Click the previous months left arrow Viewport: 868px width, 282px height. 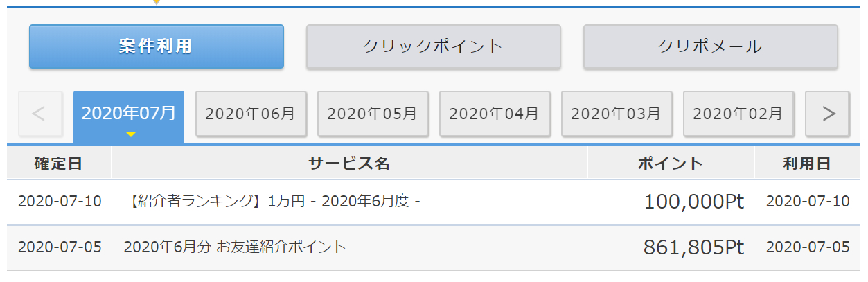pos(40,114)
